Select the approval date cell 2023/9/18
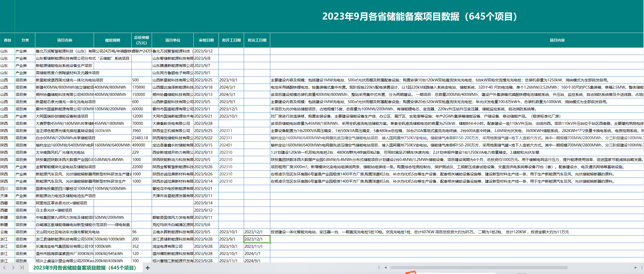 (x=206, y=87)
